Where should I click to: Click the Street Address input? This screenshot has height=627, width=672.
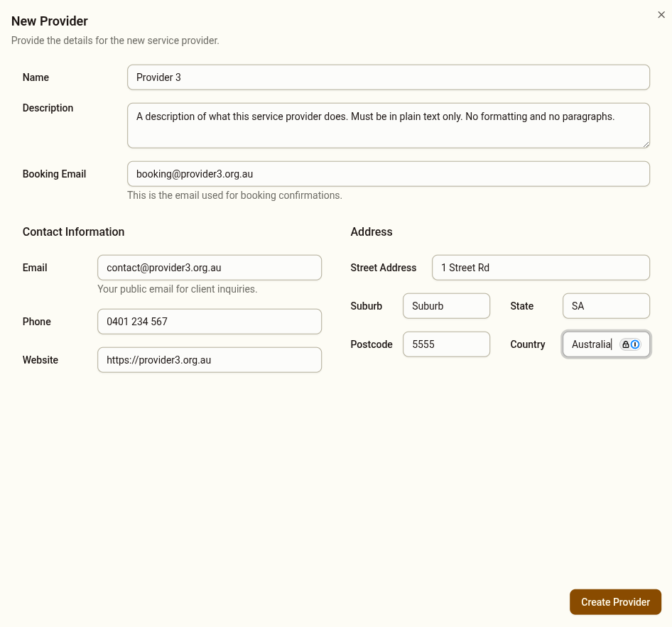540,268
